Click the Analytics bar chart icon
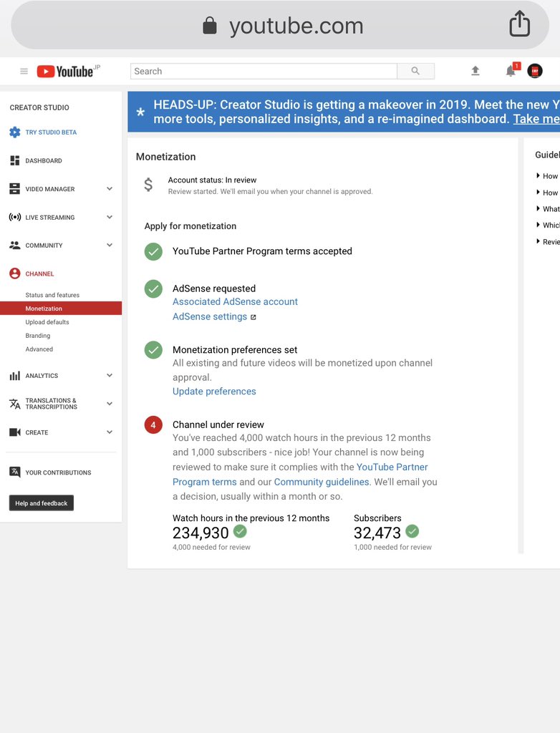This screenshot has height=733, width=560. pyautogui.click(x=15, y=375)
